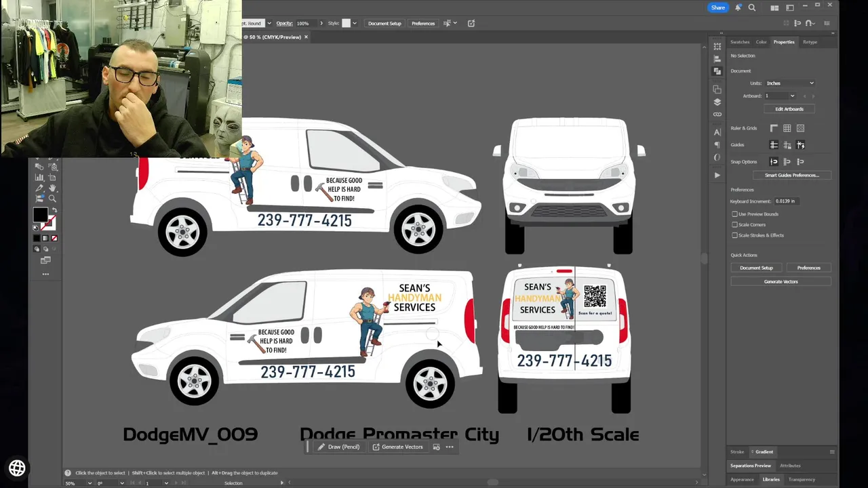Image resolution: width=868 pixels, height=488 pixels.
Task: Apply the Gradient mode swatch
Action: (x=45, y=238)
